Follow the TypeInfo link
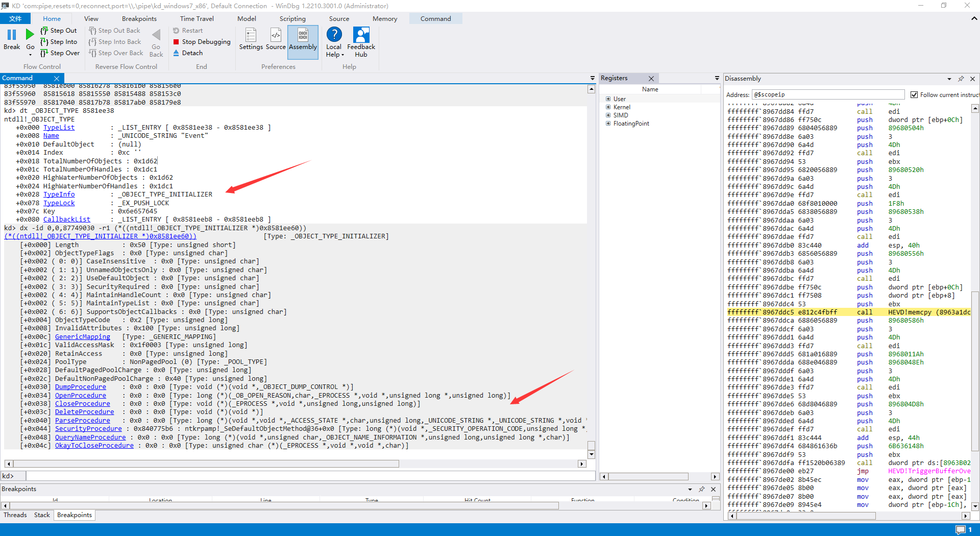 (59, 194)
